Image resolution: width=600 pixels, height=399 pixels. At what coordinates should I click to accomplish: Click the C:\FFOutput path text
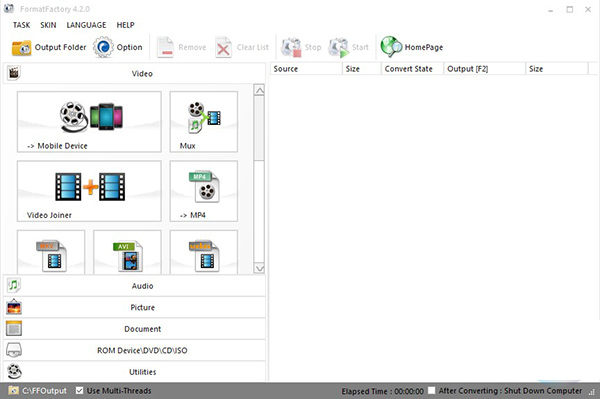[44, 391]
